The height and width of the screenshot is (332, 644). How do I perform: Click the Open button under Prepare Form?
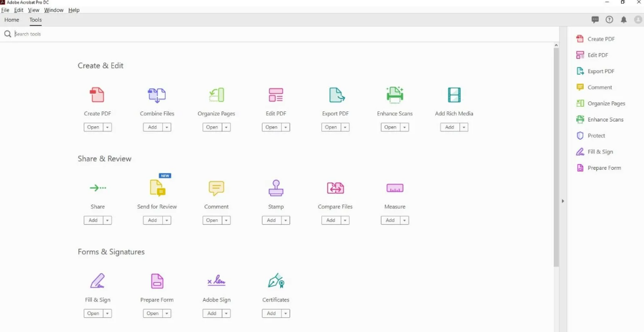pos(152,314)
